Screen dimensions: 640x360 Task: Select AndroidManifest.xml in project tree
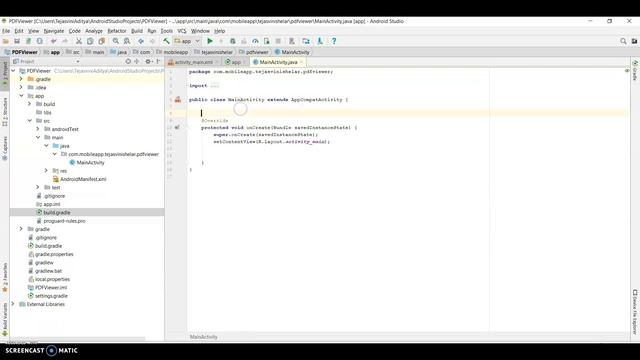tap(80, 179)
